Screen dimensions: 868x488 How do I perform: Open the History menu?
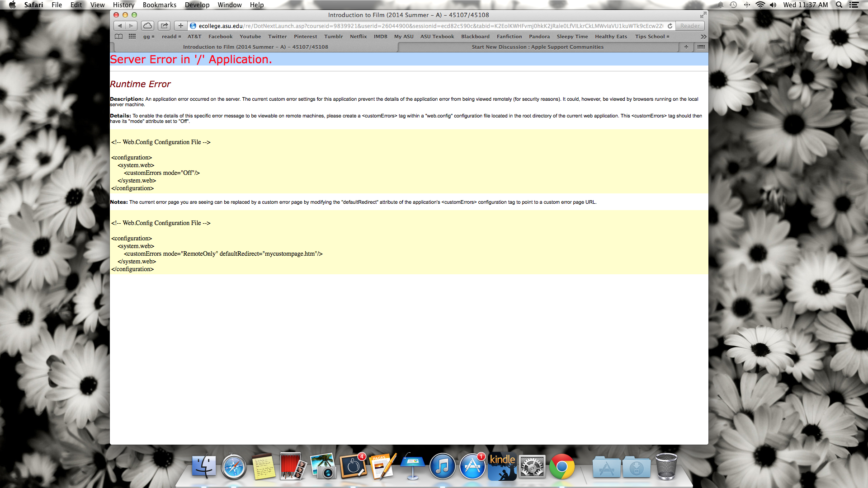click(123, 5)
